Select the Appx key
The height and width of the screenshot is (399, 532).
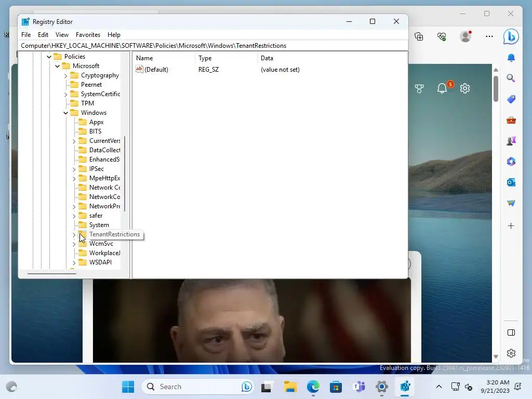point(96,122)
